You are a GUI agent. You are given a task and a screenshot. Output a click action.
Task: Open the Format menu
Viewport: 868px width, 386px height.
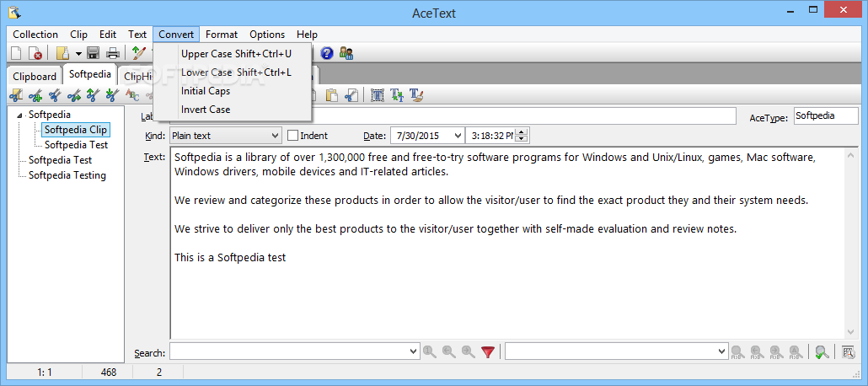click(222, 35)
